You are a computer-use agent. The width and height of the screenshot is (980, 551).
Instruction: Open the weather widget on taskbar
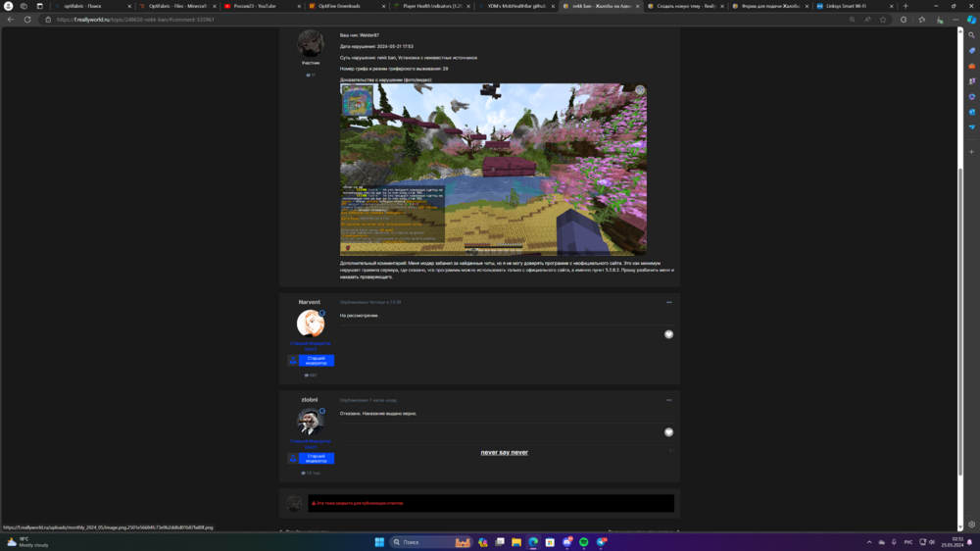coord(27,542)
